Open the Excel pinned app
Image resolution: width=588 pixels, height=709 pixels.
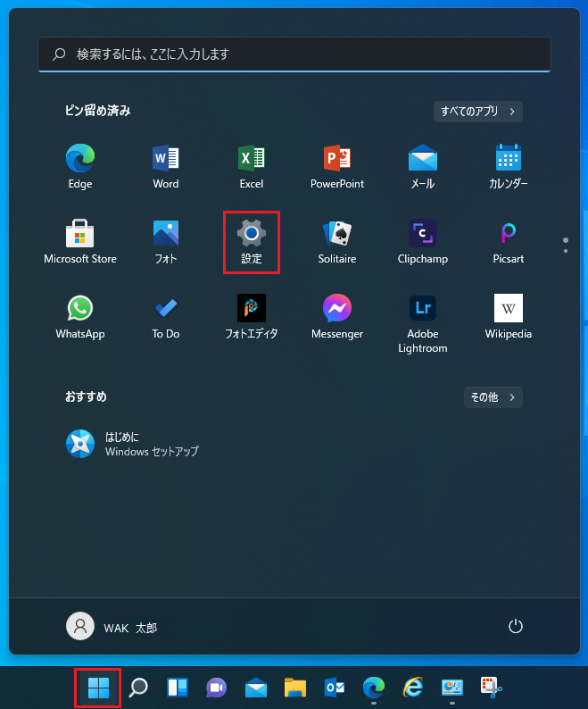tap(252, 166)
